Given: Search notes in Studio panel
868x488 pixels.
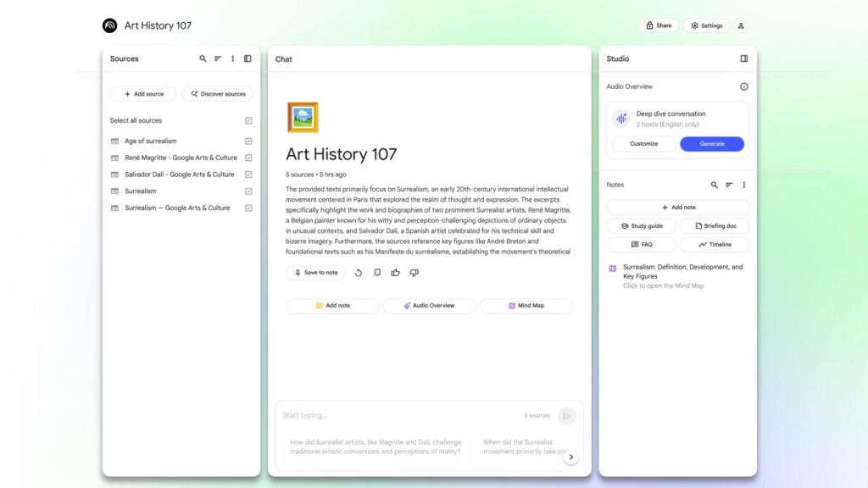Looking at the screenshot, I should (x=714, y=185).
